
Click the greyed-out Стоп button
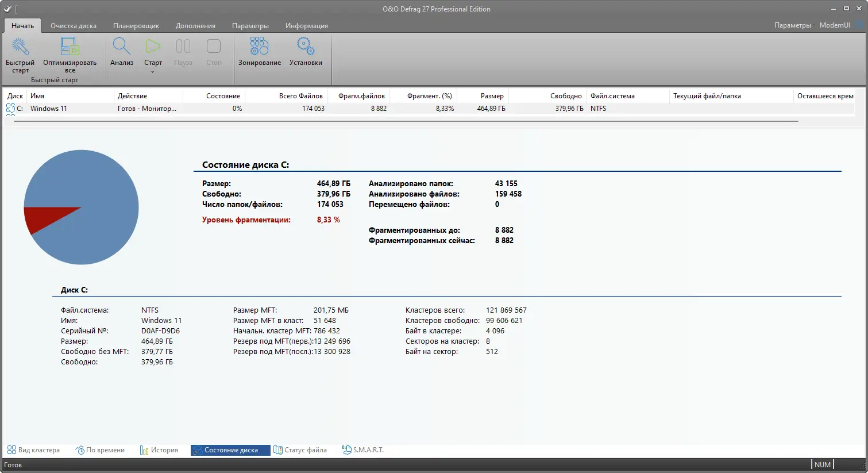coord(214,53)
